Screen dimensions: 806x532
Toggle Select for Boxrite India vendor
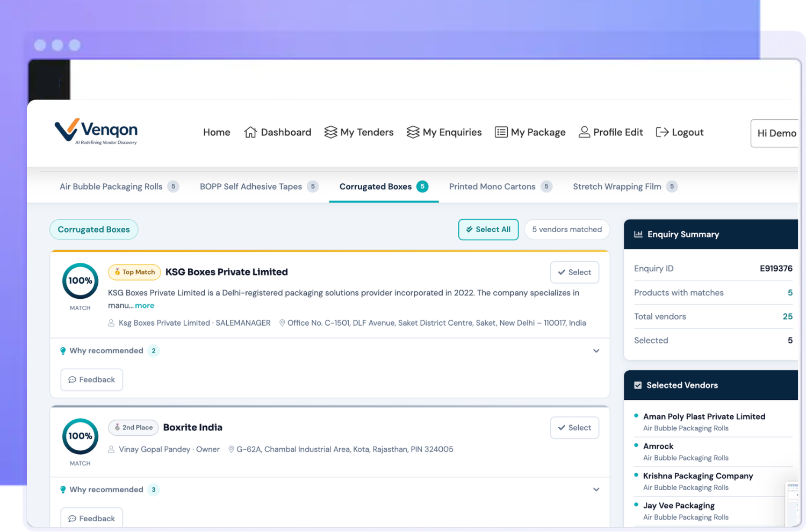[x=574, y=428]
